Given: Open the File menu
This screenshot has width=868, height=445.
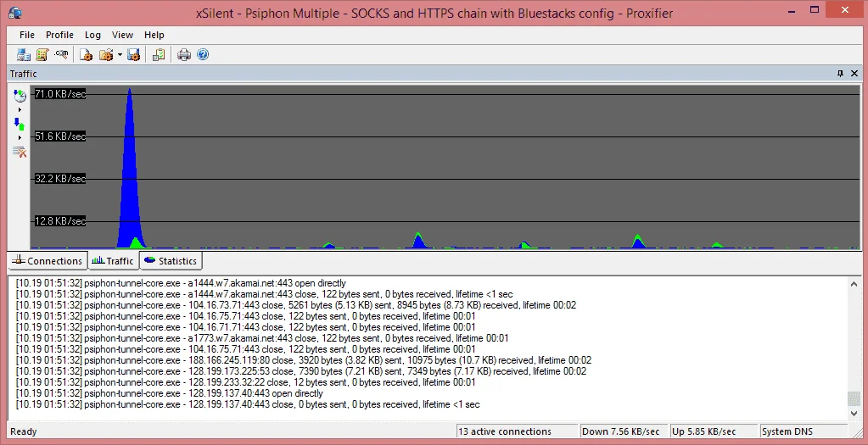Looking at the screenshot, I should 27,35.
